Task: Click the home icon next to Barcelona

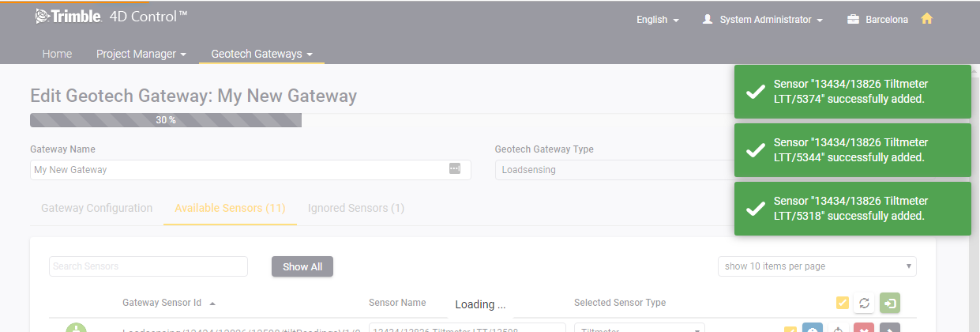Action: point(927,19)
